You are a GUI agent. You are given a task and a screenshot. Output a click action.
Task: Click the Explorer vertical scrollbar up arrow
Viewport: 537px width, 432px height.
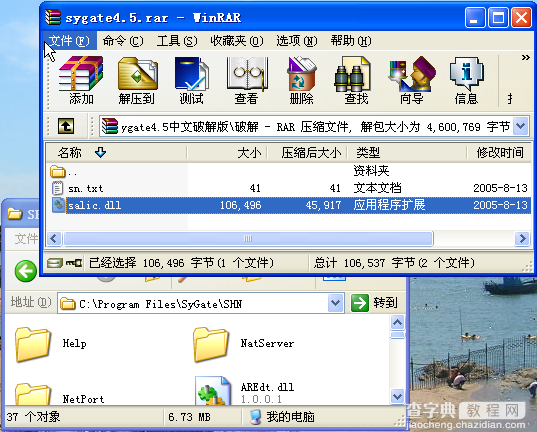(x=397, y=322)
